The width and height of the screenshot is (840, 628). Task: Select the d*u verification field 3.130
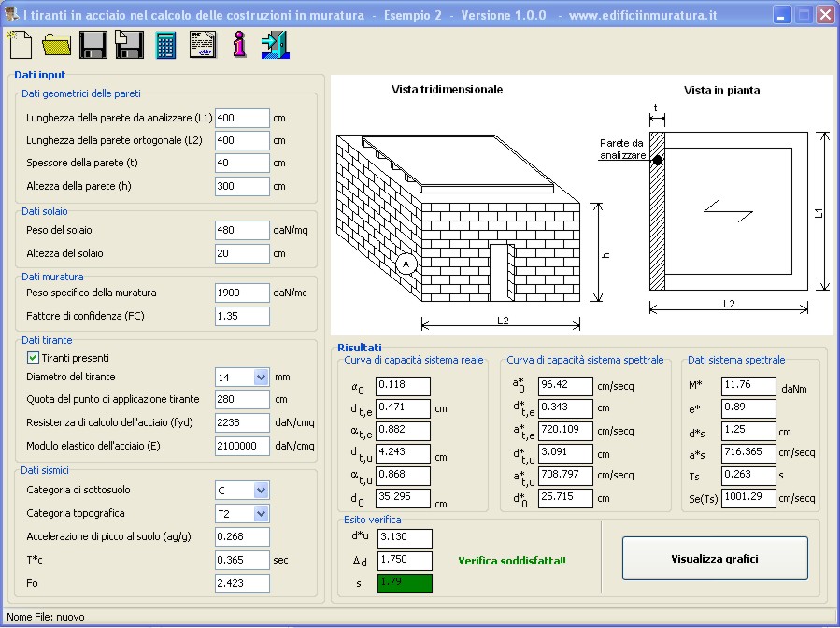click(x=405, y=538)
